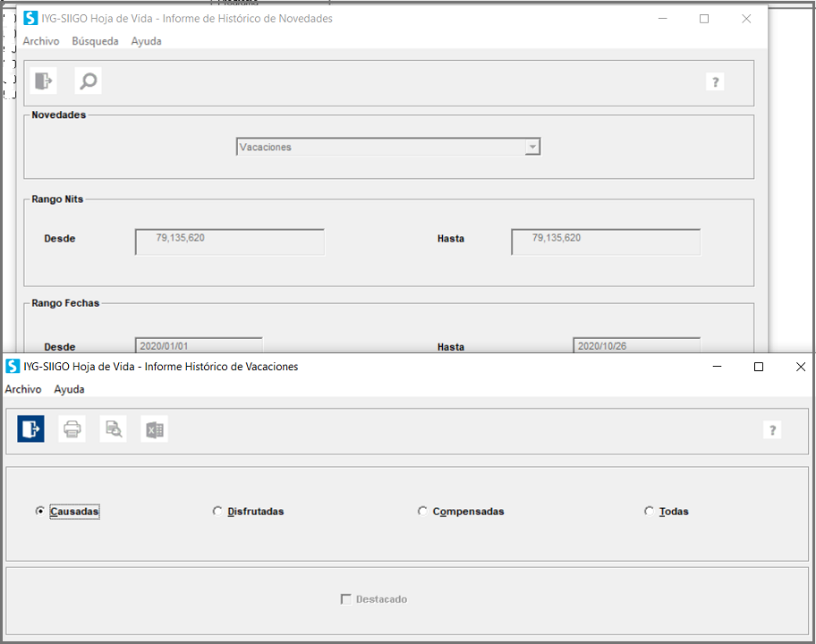Open the Búsqueda menu
The width and height of the screenshot is (816, 644).
(95, 41)
